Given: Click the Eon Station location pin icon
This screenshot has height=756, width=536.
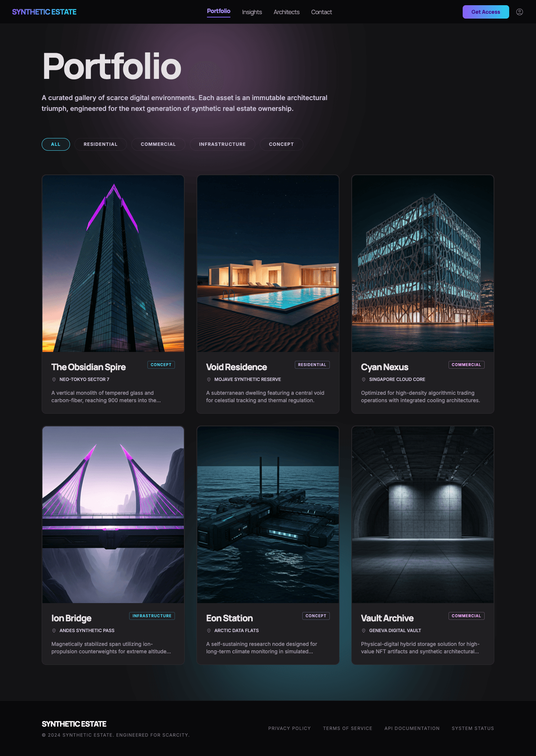Looking at the screenshot, I should pos(209,631).
